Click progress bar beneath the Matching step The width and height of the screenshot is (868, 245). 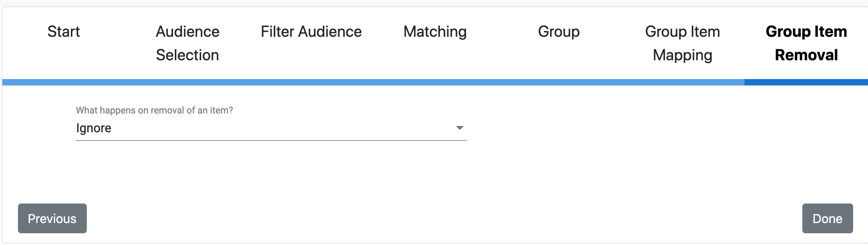point(435,82)
